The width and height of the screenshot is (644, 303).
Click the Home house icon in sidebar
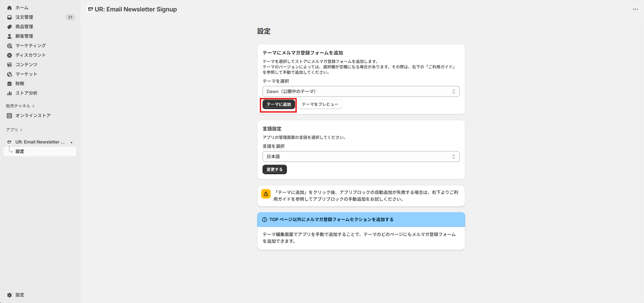point(9,8)
